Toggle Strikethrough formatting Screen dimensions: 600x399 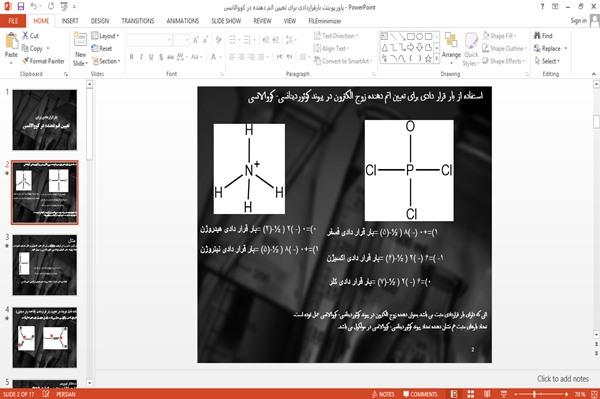click(170, 57)
